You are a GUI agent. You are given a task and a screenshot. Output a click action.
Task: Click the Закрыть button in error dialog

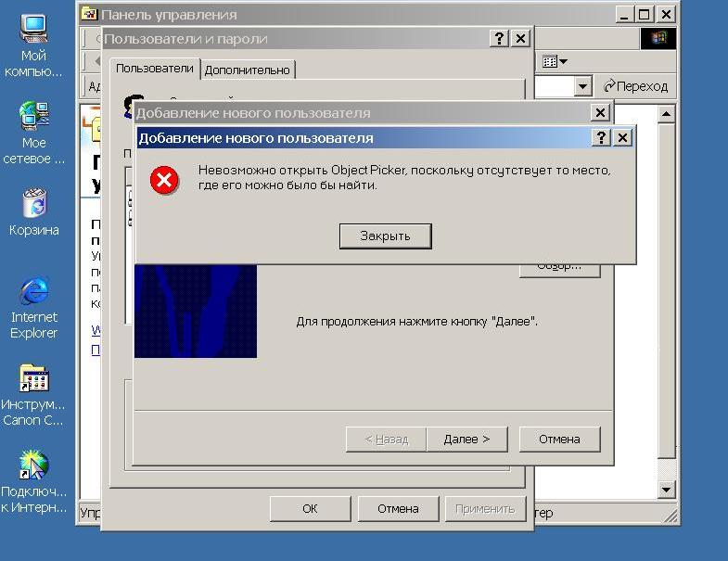pyautogui.click(x=386, y=236)
